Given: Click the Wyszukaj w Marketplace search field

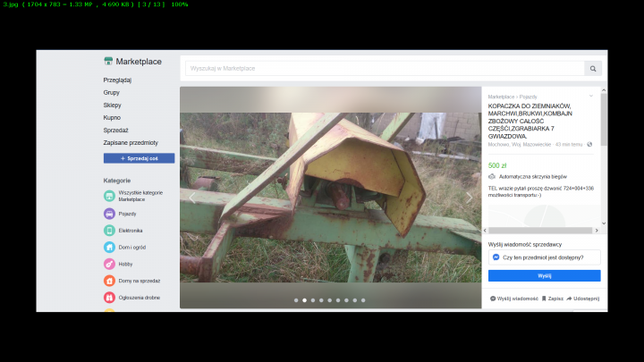Looking at the screenshot, I should pyautogui.click(x=385, y=68).
